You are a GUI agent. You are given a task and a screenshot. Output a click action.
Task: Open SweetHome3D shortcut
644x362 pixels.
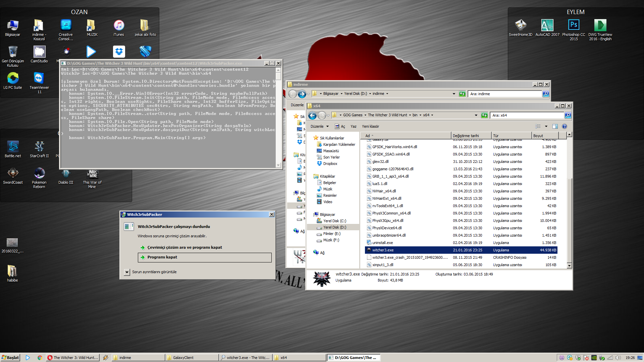coord(521,28)
